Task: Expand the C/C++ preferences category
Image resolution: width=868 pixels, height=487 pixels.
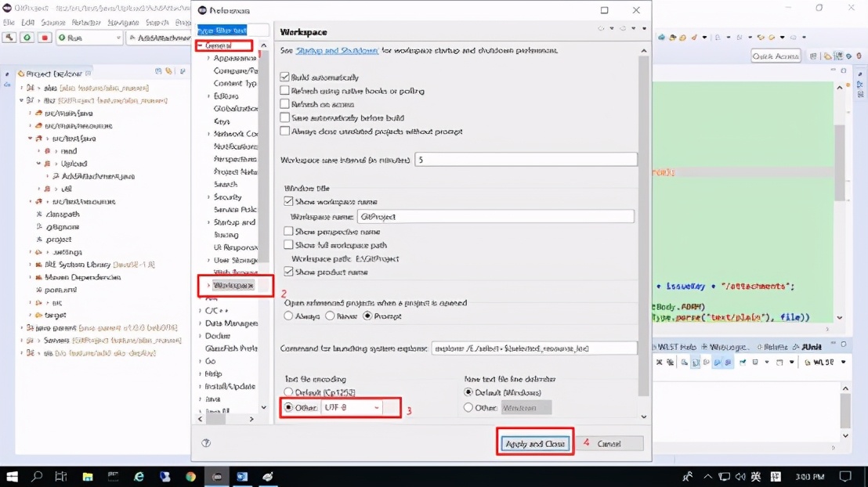Action: pos(200,311)
